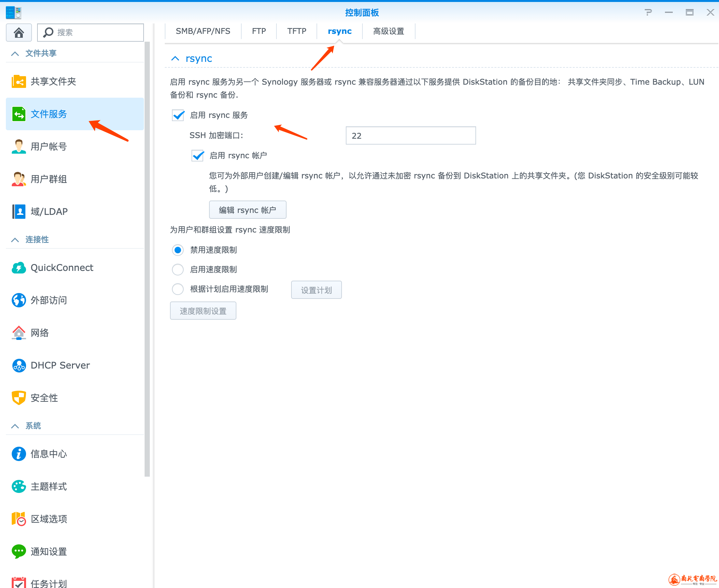The height and width of the screenshot is (588, 719).
Task: Open the QuickConnect cloud icon
Action: pos(19,268)
